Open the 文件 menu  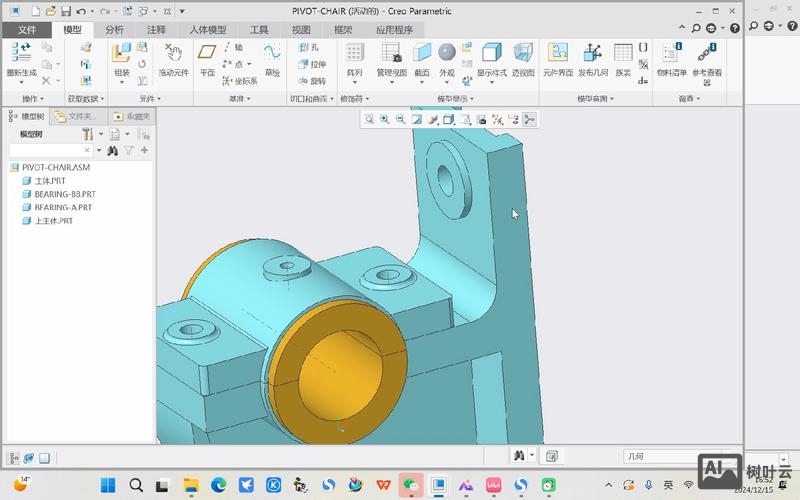pyautogui.click(x=27, y=30)
